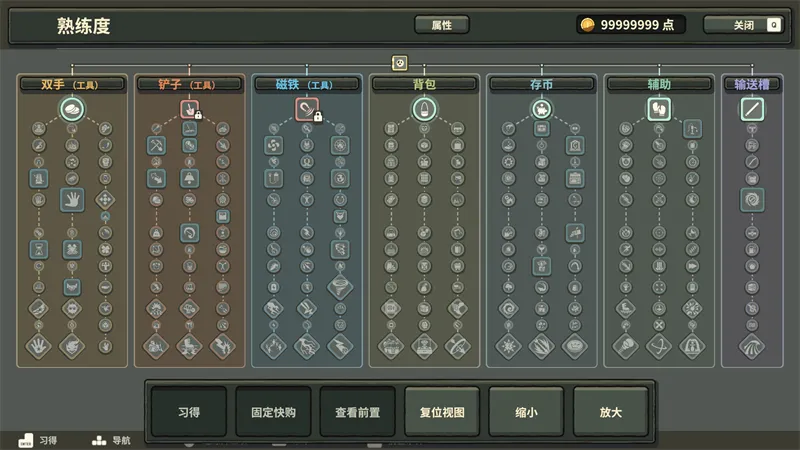This screenshot has width=800, height=450.
Task: Click the 习得 learn button
Action: click(189, 412)
